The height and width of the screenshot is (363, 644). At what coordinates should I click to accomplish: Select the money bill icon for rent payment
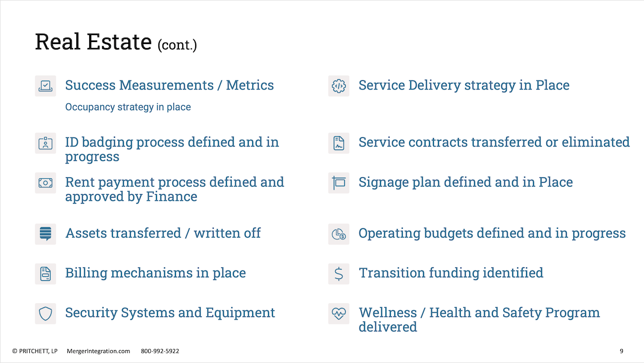click(45, 183)
